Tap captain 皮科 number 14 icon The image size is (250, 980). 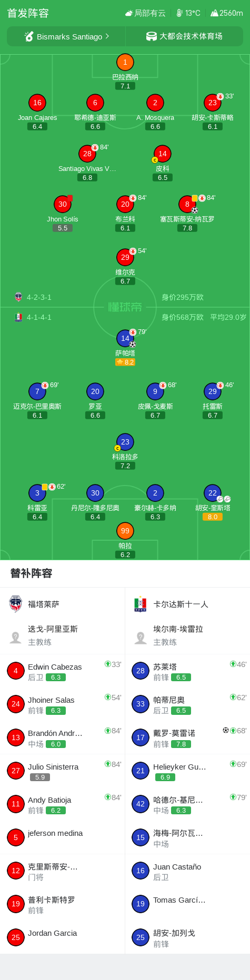(x=163, y=154)
